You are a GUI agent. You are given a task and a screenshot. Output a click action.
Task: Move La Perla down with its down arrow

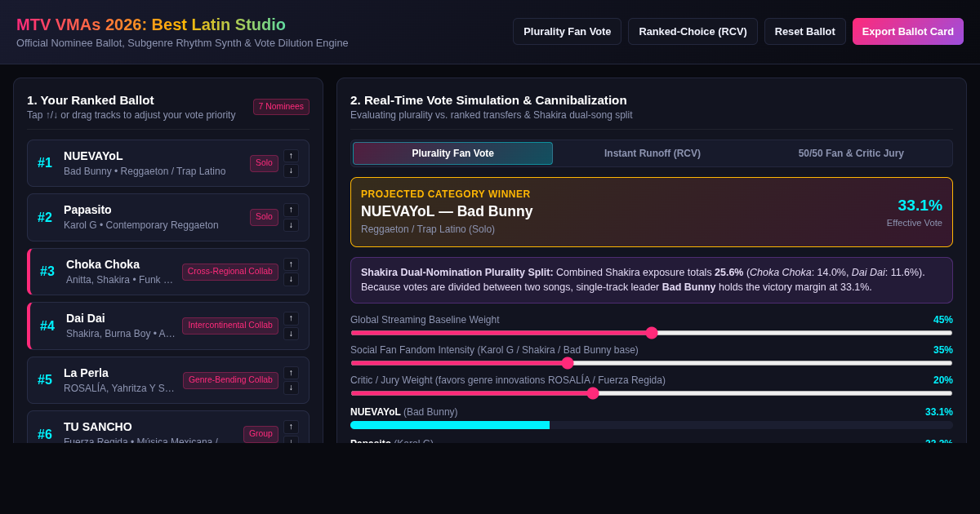point(291,388)
